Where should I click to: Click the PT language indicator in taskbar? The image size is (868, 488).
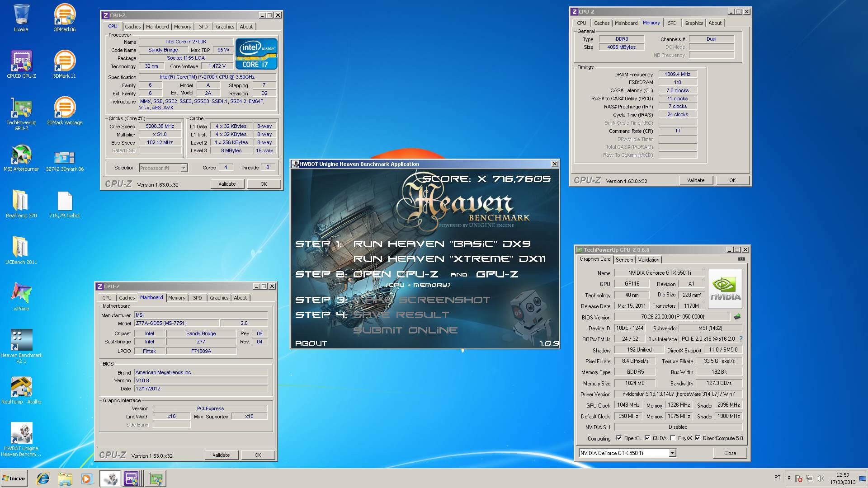777,477
